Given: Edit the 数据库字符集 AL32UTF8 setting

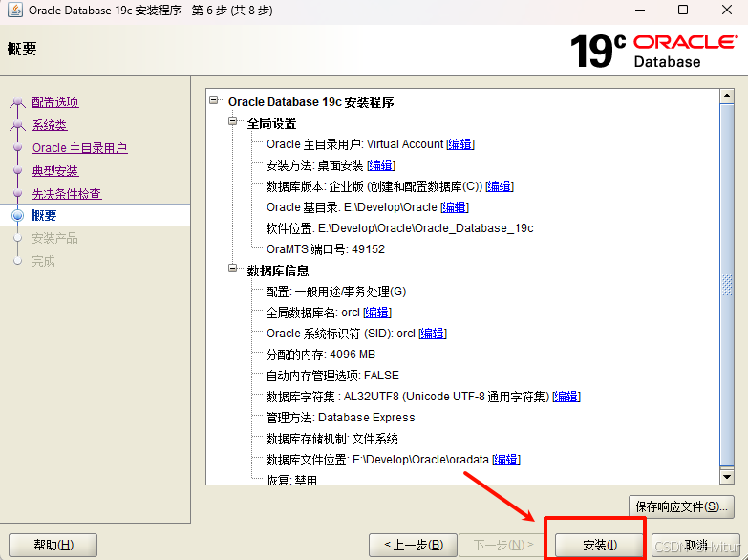Looking at the screenshot, I should coord(566,397).
